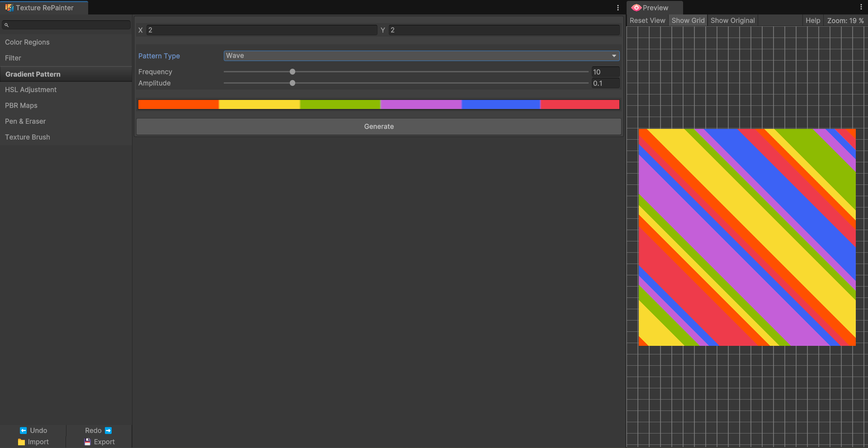Switch to the Texture Brush tool
The image size is (868, 448).
(28, 137)
